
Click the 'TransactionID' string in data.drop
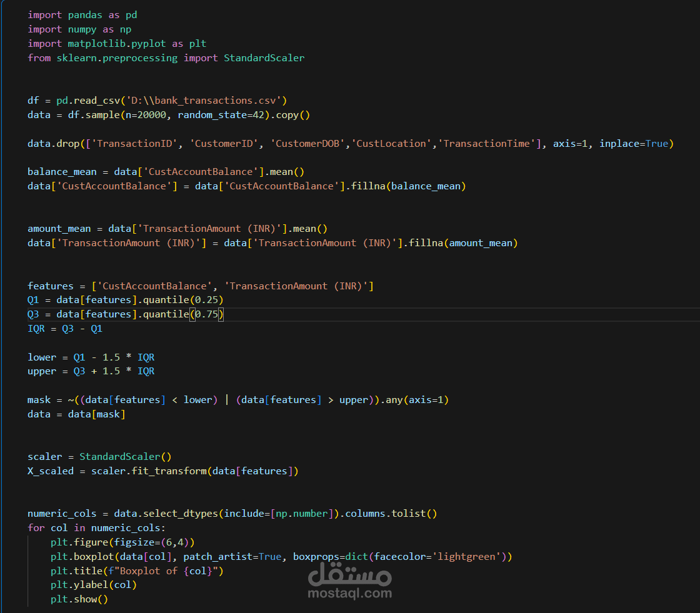[135, 143]
